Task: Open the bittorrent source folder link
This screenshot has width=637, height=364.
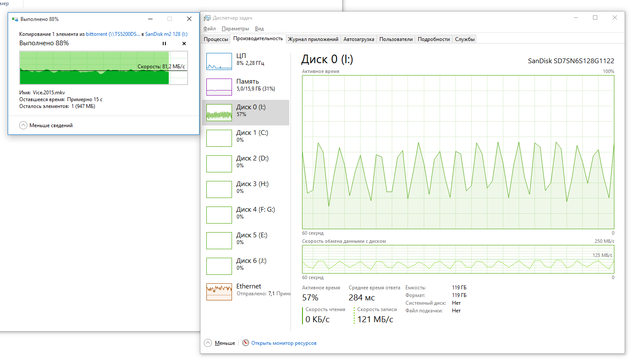Action: [x=113, y=34]
